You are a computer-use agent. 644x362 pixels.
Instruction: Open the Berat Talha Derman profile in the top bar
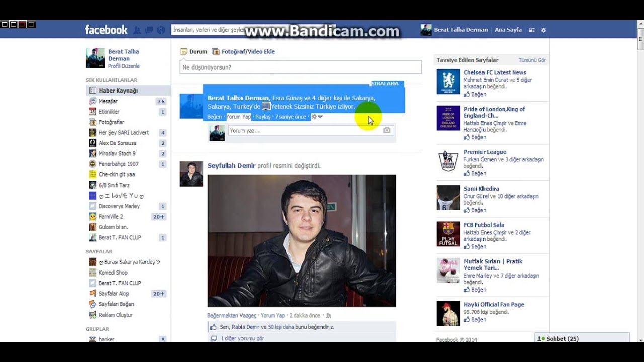pos(454,30)
